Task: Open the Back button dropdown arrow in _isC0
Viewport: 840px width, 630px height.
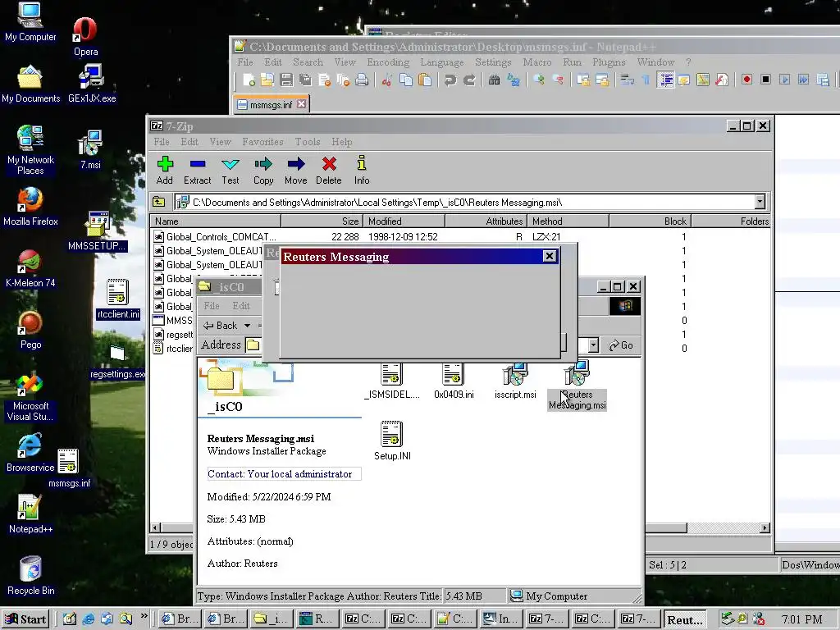Action: click(x=247, y=325)
